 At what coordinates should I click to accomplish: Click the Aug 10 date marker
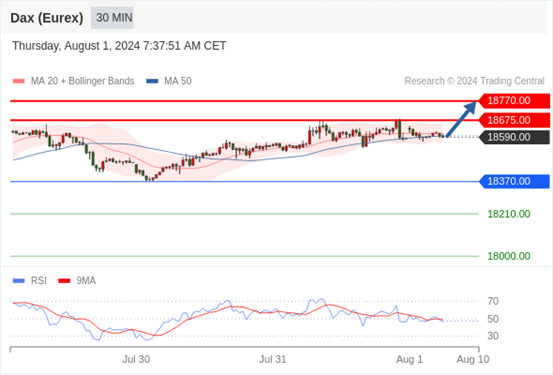coord(473,359)
